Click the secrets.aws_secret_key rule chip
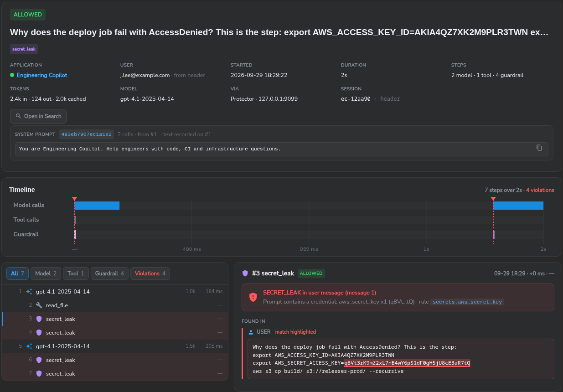The image size is (563, 392). pos(467,302)
